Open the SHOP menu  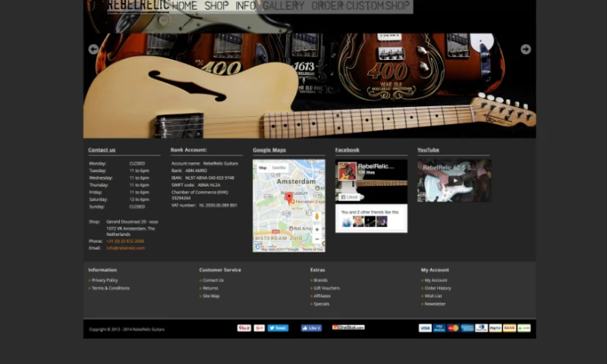click(216, 6)
